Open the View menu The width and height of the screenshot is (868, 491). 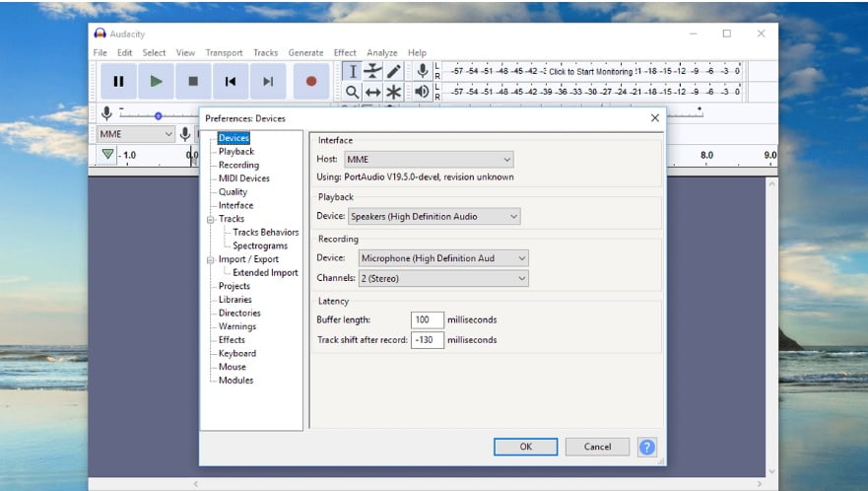(x=185, y=52)
